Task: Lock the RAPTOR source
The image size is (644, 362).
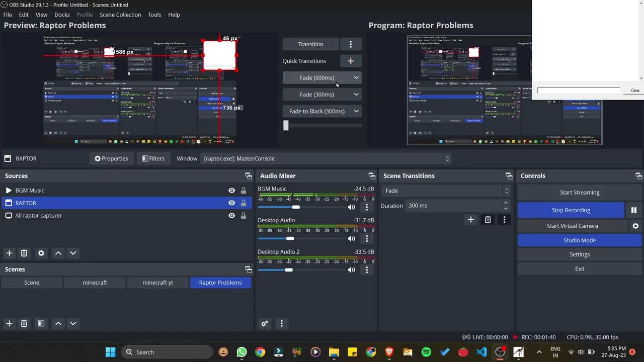Action: [x=244, y=203]
